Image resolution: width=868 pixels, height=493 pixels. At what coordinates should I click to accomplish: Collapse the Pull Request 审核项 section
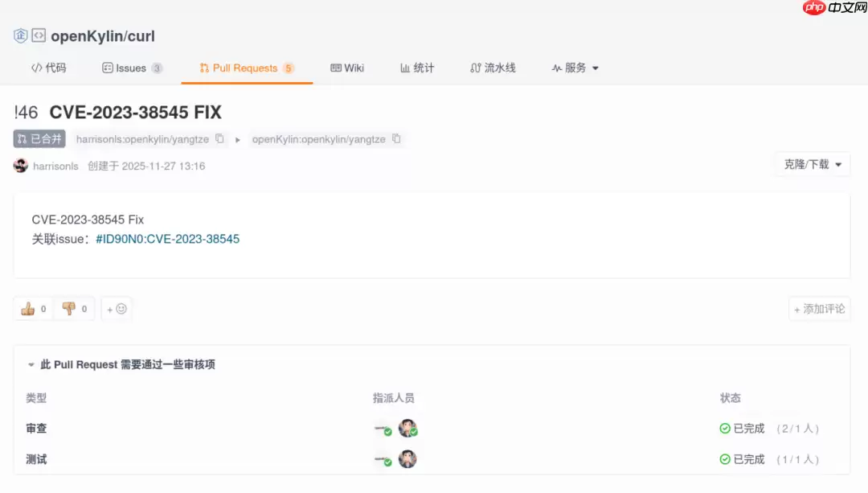coord(31,365)
